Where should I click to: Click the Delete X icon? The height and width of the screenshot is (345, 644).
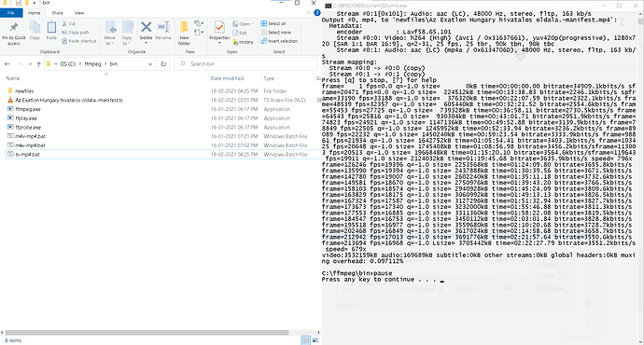point(146,27)
